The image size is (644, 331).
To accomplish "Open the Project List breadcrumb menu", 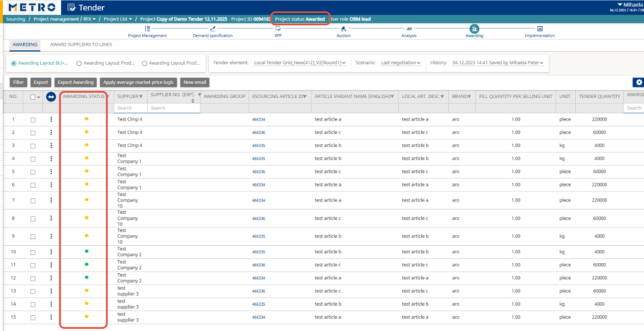I will tap(118, 19).
